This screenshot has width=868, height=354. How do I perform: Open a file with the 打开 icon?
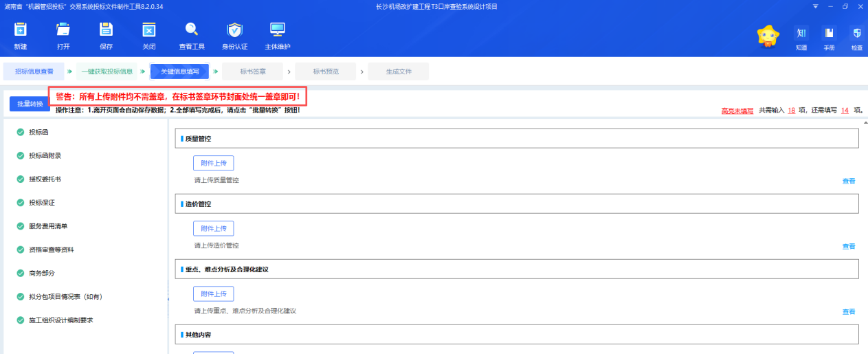point(63,30)
